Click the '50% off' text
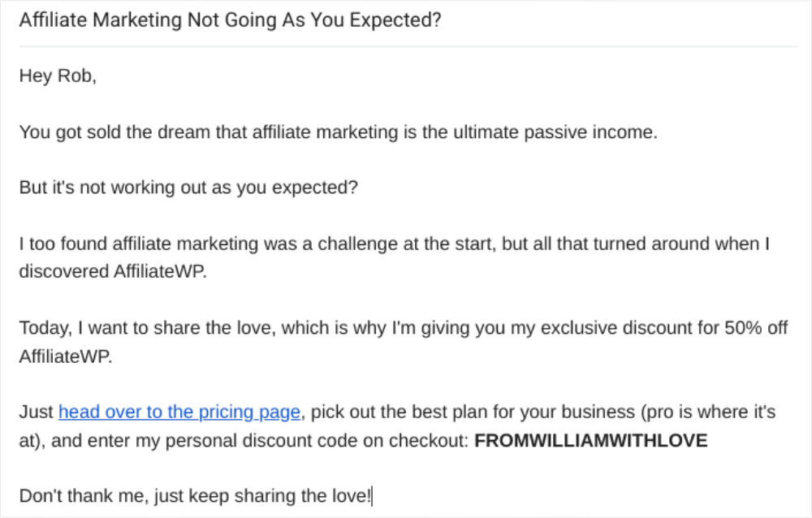The width and height of the screenshot is (812, 518). tap(756, 328)
